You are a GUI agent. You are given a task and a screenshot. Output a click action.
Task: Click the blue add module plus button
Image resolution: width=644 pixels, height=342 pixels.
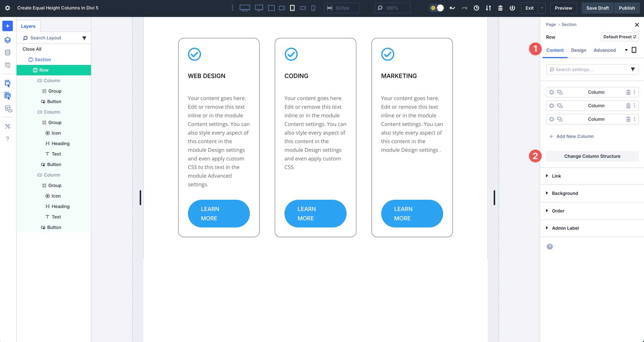tap(8, 26)
